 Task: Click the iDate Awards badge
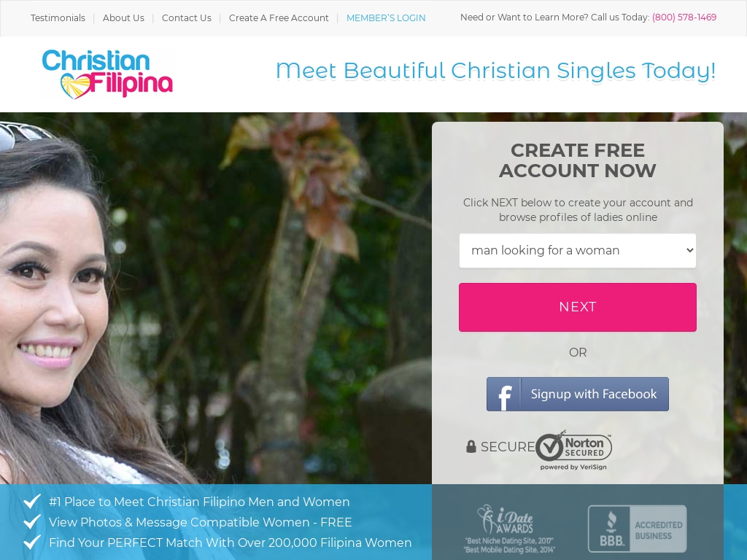[x=508, y=529]
